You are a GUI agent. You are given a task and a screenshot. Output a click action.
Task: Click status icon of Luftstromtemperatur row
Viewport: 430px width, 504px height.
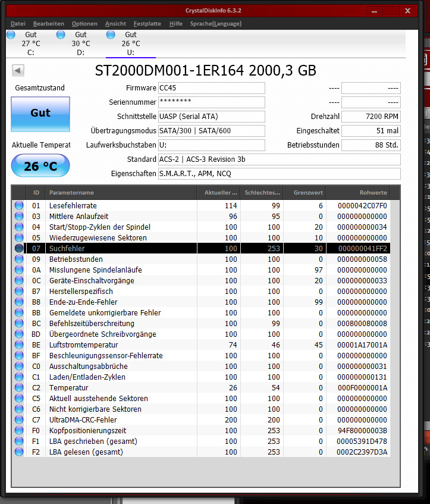(19, 345)
